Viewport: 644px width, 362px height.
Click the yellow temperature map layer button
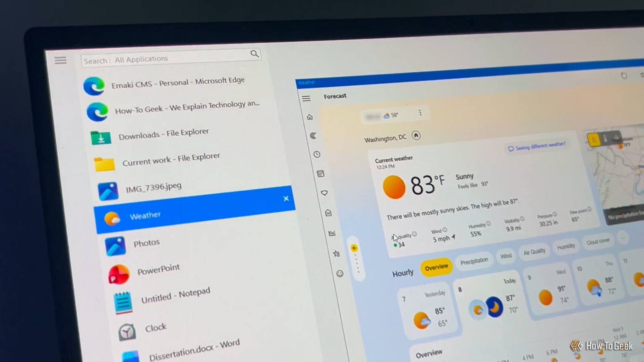click(594, 140)
